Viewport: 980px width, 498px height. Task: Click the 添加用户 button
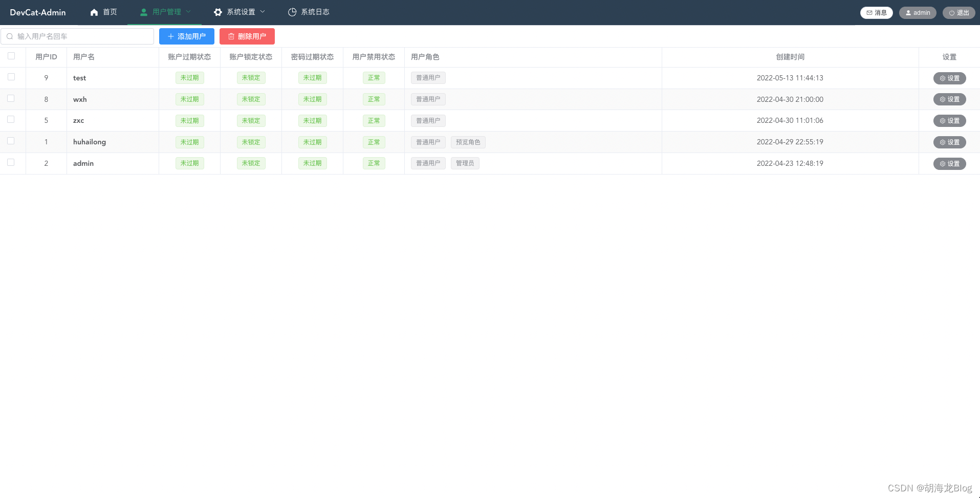187,36
